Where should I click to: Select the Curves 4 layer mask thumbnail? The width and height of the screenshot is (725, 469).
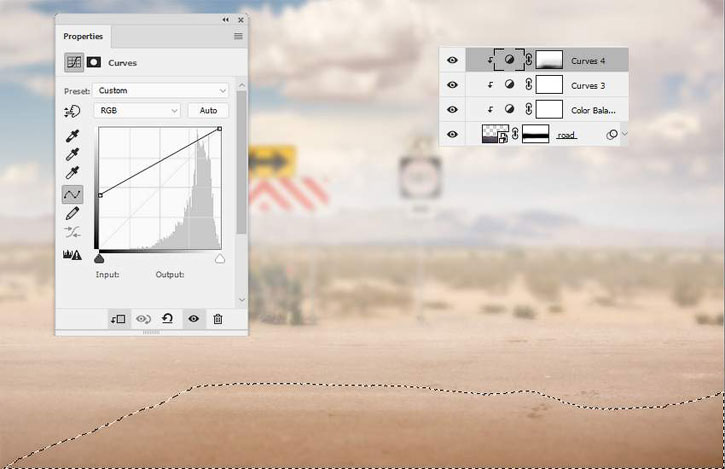[x=549, y=60]
